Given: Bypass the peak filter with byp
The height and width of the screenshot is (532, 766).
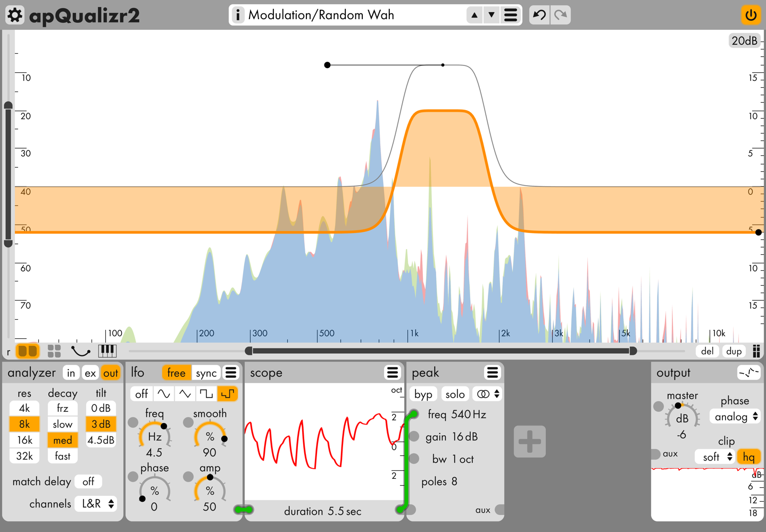Looking at the screenshot, I should coord(423,394).
